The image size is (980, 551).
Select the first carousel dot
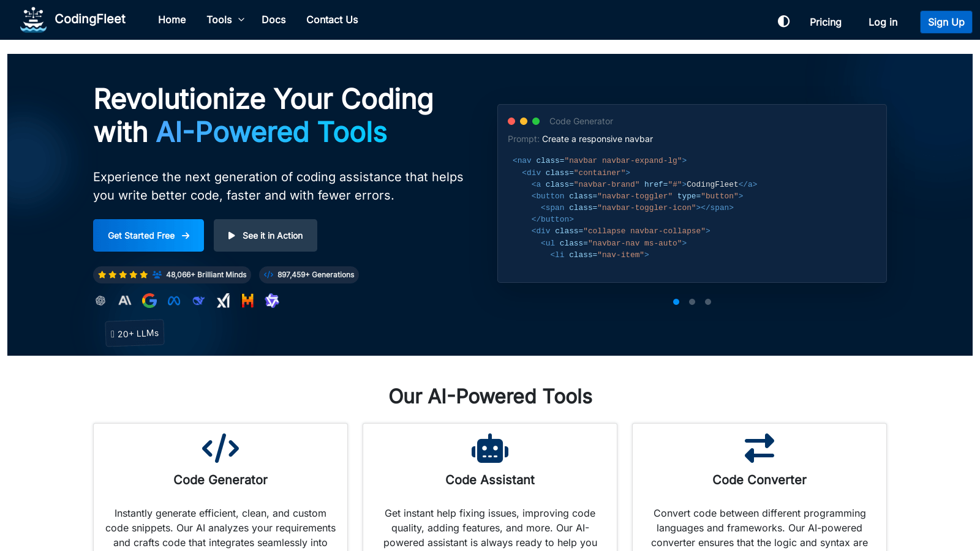coord(676,302)
